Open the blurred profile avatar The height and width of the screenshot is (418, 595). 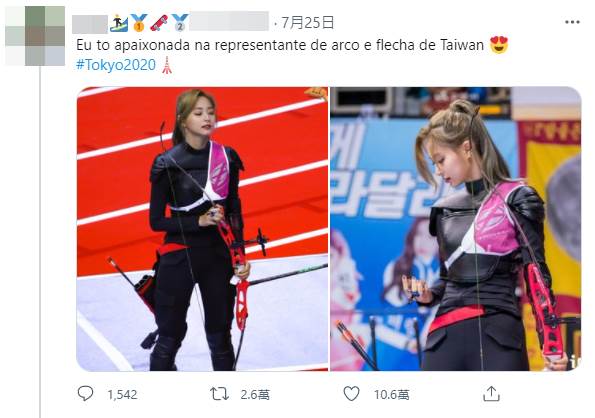35,36
